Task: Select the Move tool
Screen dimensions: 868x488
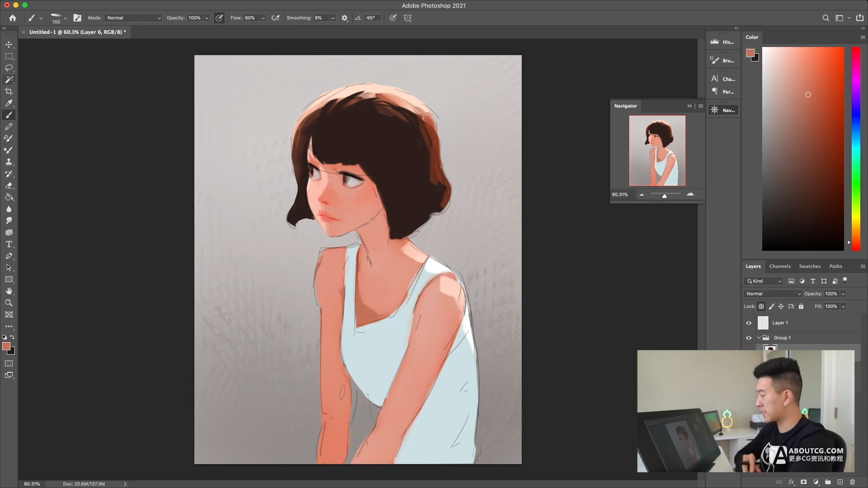Action: (9, 44)
